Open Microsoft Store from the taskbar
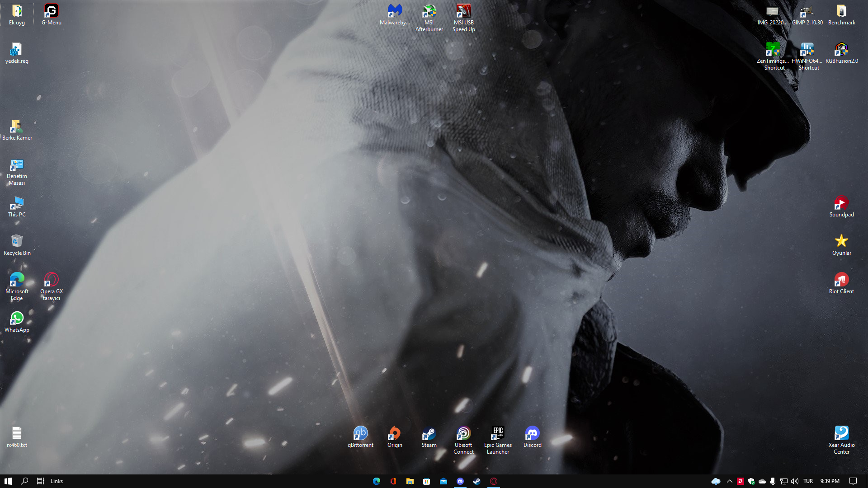868x488 pixels. coord(426,481)
